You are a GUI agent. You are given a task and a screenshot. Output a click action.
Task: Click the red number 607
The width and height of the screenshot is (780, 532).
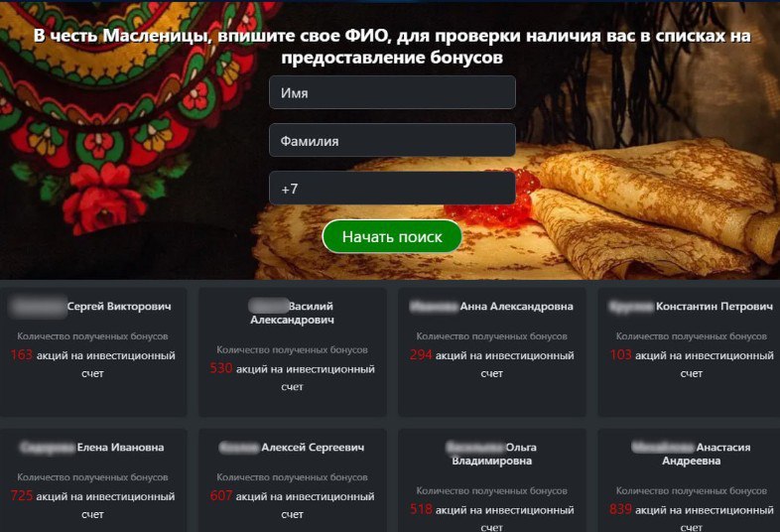click(221, 495)
